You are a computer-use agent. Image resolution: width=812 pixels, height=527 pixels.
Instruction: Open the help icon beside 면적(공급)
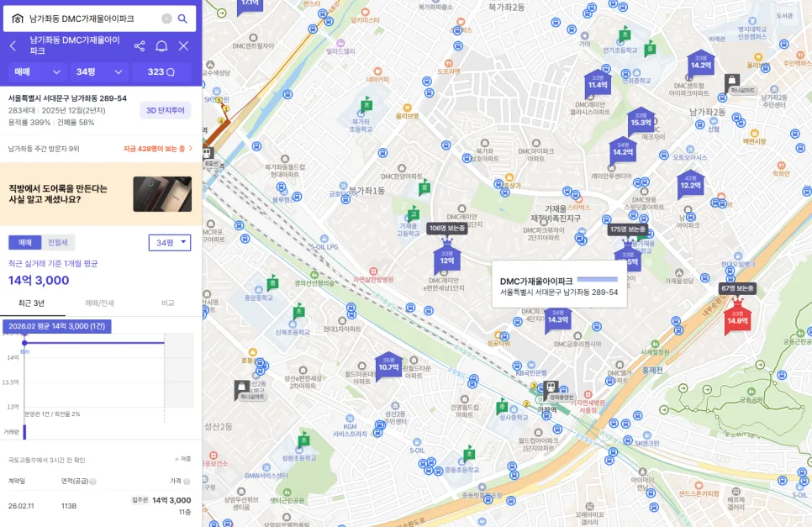93,482
